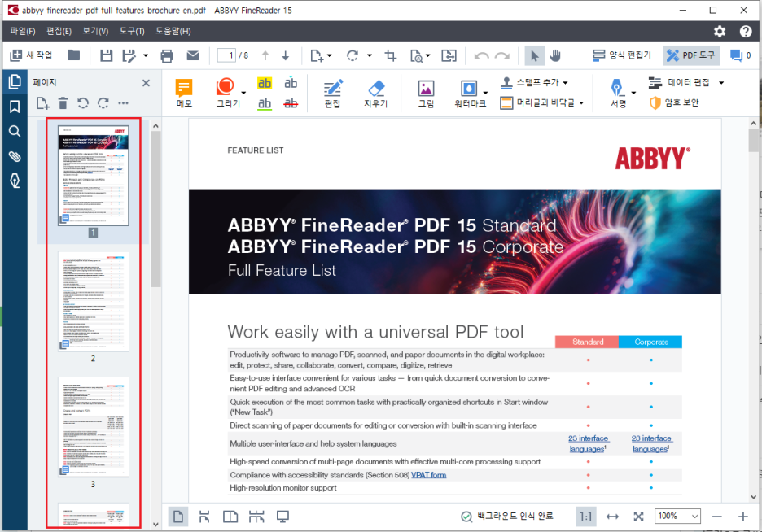Viewport: 762px width, 532px height.
Task: Click the Edit (편집) text tool
Action: click(x=332, y=93)
